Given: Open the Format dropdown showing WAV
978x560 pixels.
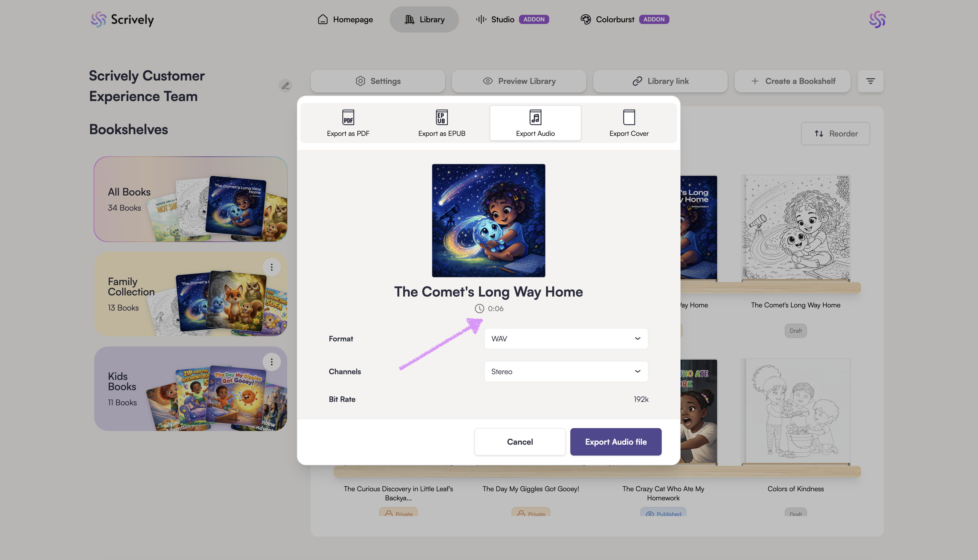Looking at the screenshot, I should point(566,339).
